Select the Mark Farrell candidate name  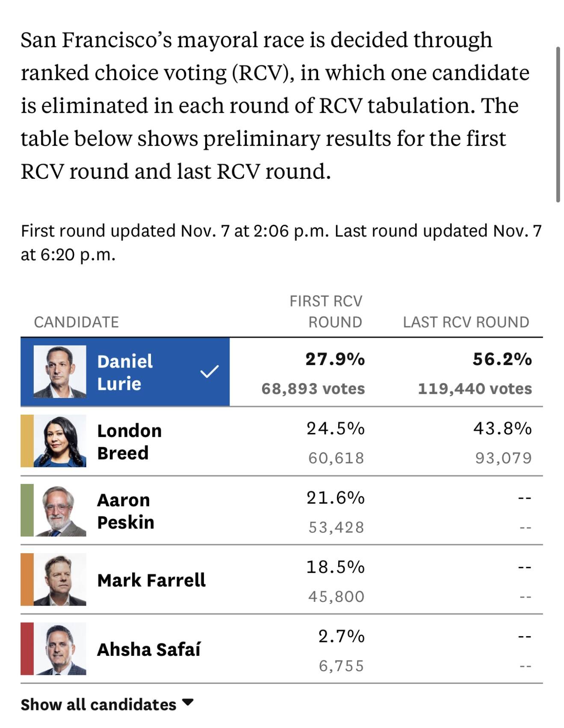pyautogui.click(x=151, y=580)
